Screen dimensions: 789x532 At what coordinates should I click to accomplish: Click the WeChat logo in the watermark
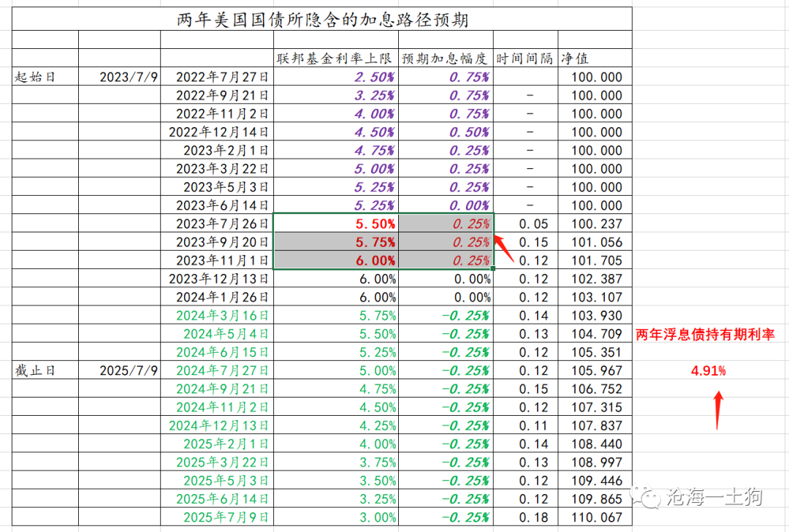point(647,497)
